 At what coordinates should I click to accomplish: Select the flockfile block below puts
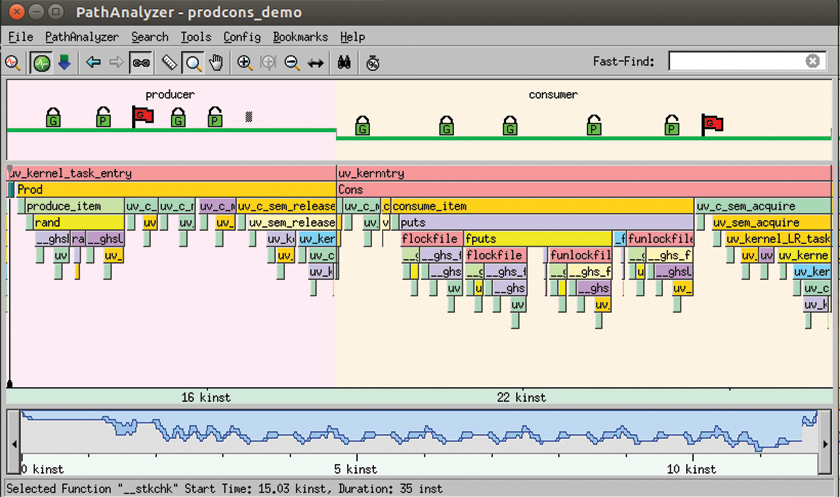tap(432, 239)
